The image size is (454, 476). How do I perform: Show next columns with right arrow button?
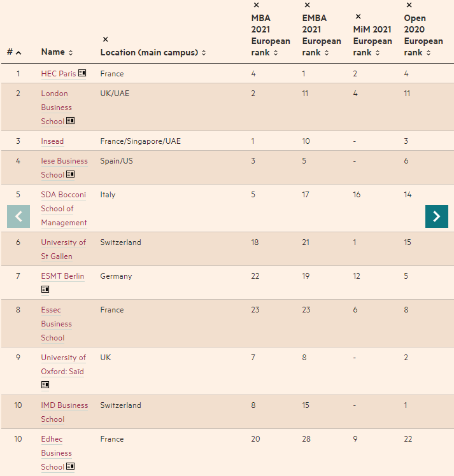point(437,216)
